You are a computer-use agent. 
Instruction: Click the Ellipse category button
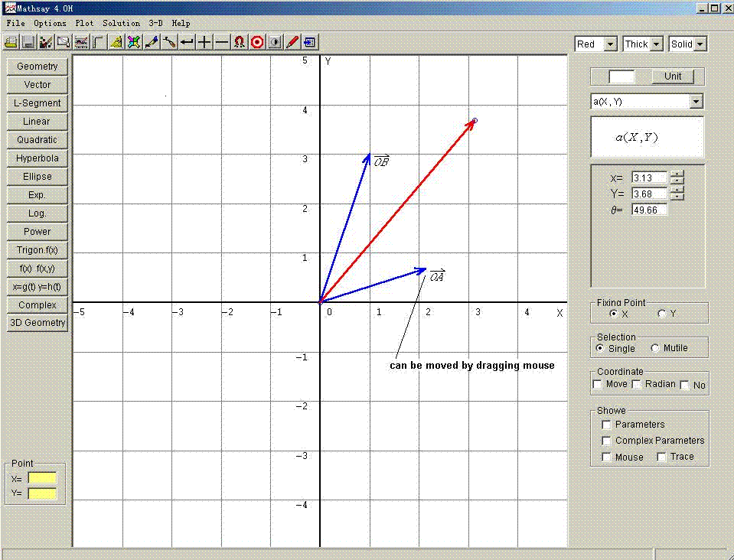(38, 177)
